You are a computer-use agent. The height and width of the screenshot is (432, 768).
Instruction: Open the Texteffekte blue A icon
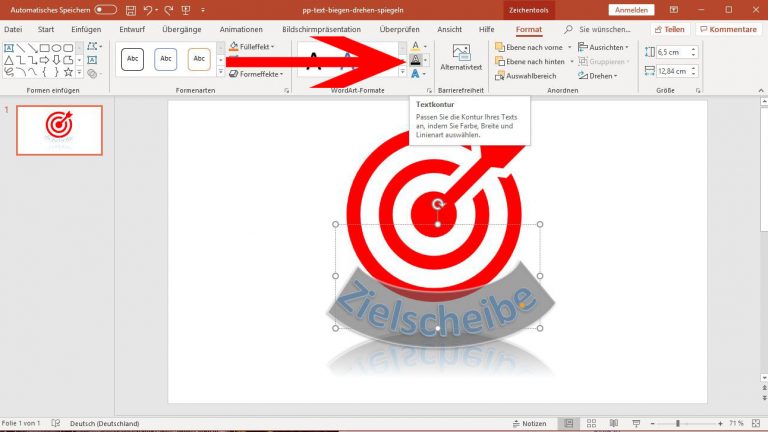(x=415, y=75)
